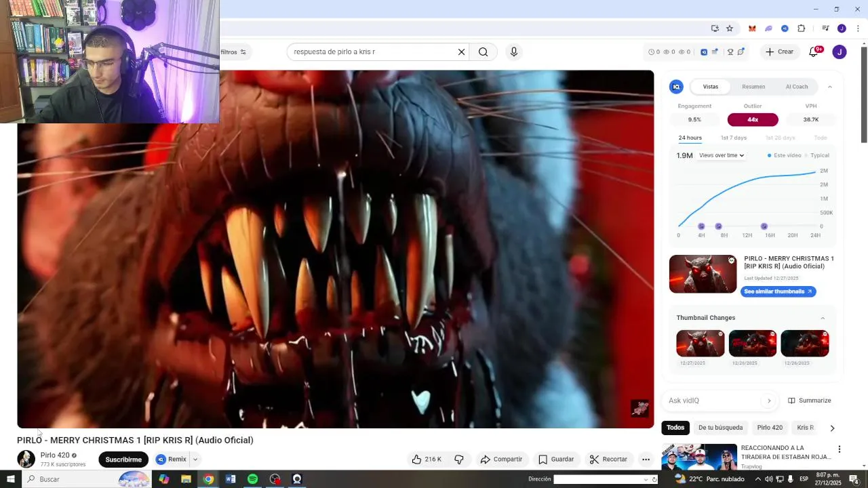Image resolution: width=868 pixels, height=488 pixels.
Task: Toggle Typical series in chart legend
Action: pos(817,155)
